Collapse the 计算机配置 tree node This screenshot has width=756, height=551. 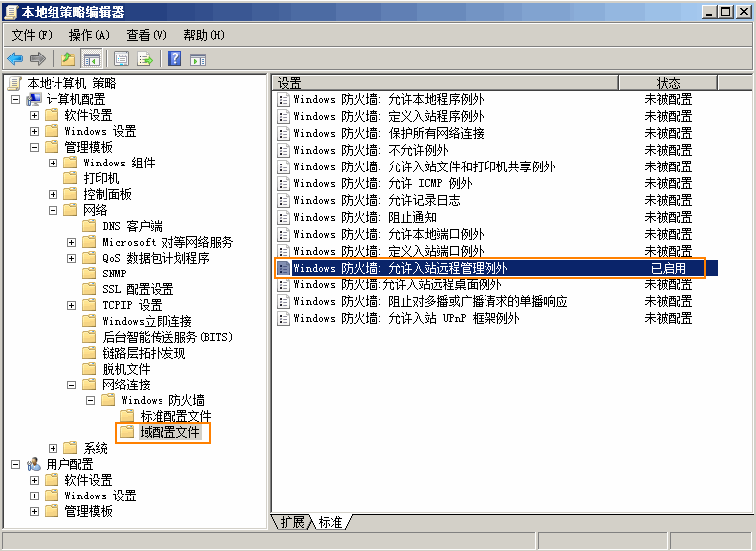(16, 100)
